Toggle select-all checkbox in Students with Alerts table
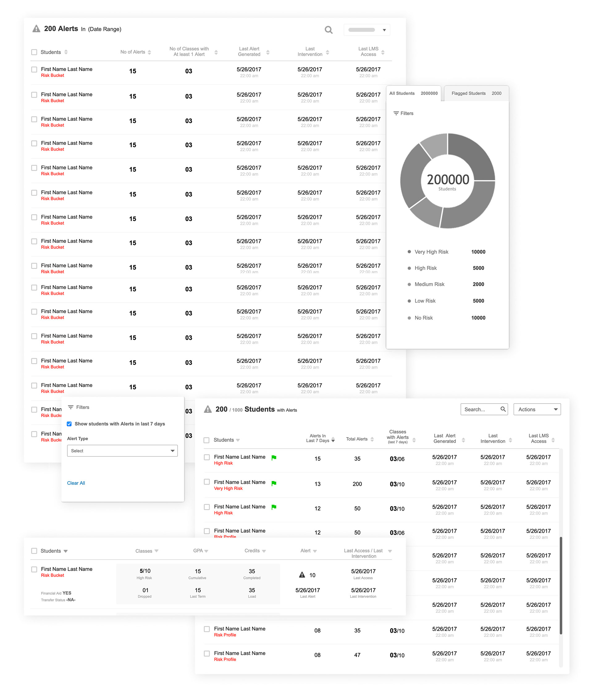The image size is (593, 700). click(x=206, y=440)
